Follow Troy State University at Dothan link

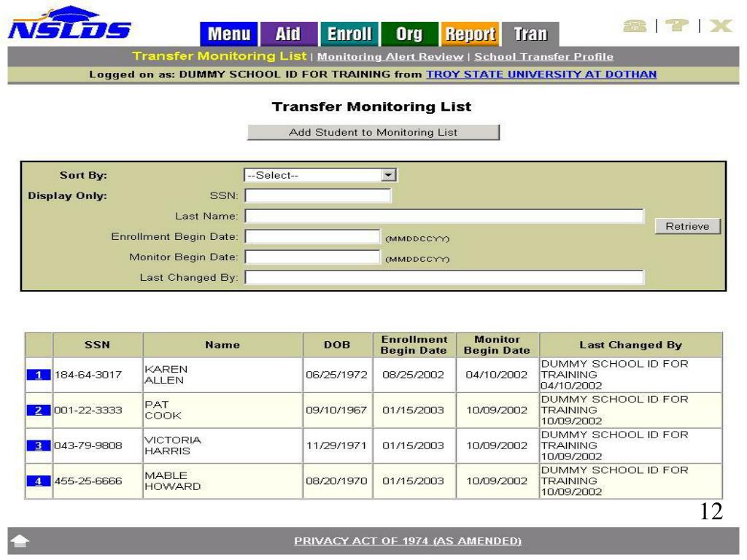pos(541,74)
